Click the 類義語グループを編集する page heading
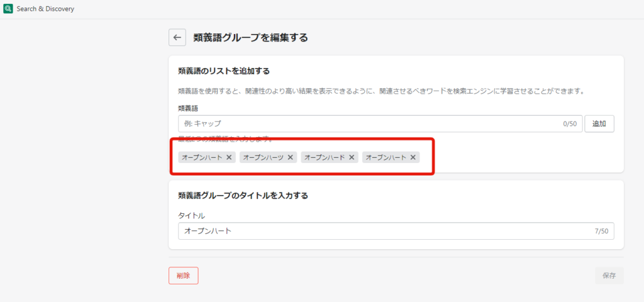 (x=250, y=38)
